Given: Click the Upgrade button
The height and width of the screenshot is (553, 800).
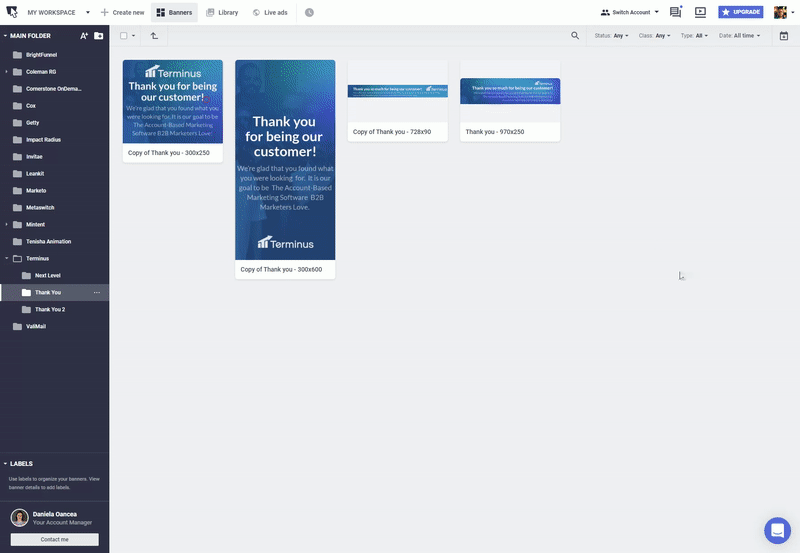Looking at the screenshot, I should tap(741, 12).
